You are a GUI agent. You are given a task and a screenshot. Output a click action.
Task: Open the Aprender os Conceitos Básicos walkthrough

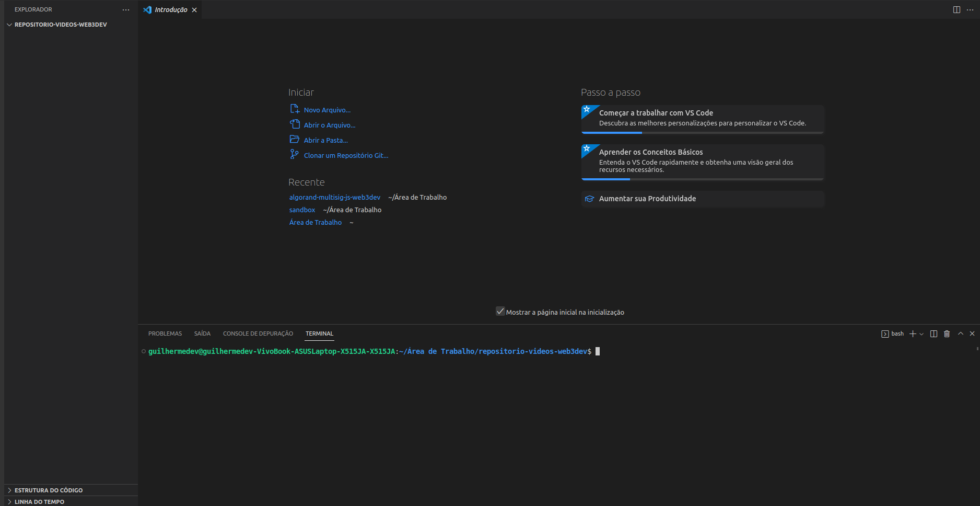pos(651,152)
